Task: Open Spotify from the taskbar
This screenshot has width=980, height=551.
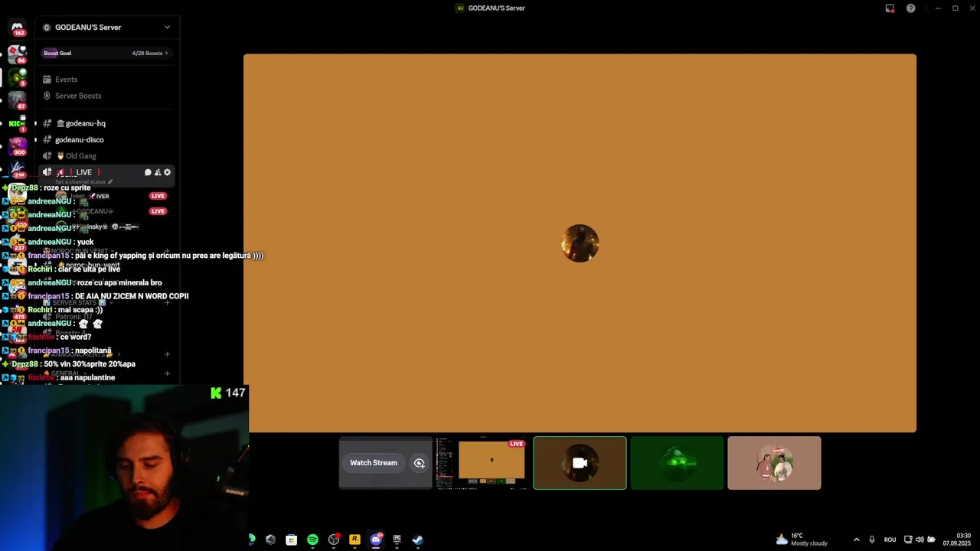Action: point(312,540)
